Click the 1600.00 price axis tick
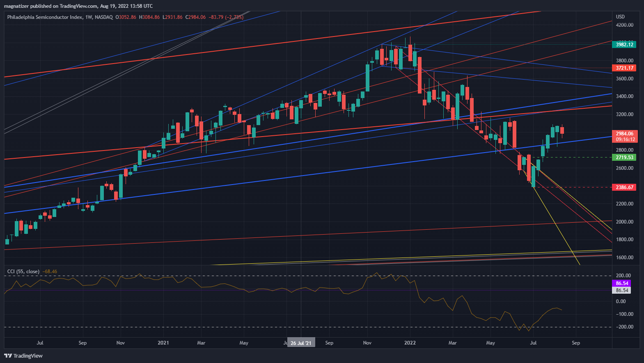This screenshot has width=644, height=363. click(624, 258)
